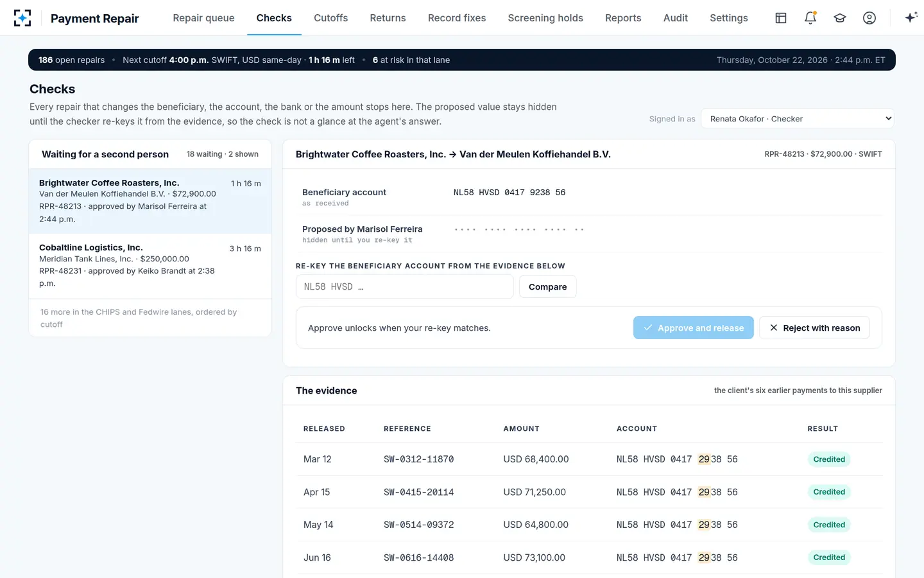
Task: Click reference SW-0616-14408
Action: (419, 557)
